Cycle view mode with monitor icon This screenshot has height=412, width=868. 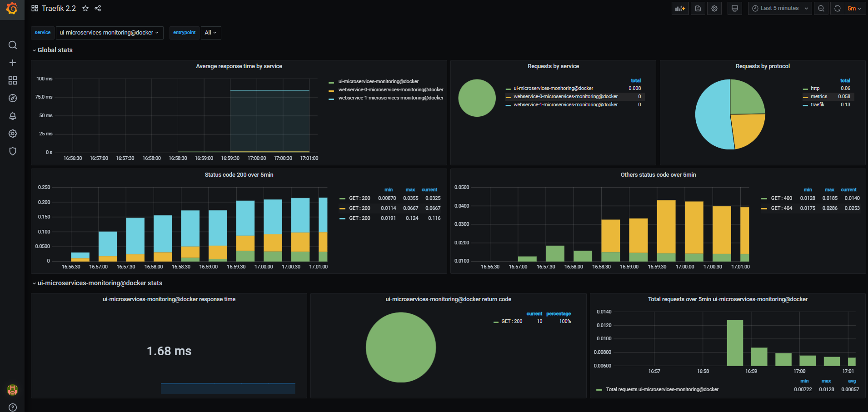734,8
